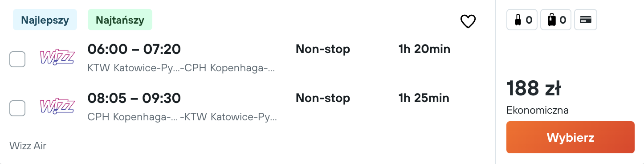Click the Wizz logo for outbound flight
This screenshot has width=644, height=164.
click(x=57, y=58)
